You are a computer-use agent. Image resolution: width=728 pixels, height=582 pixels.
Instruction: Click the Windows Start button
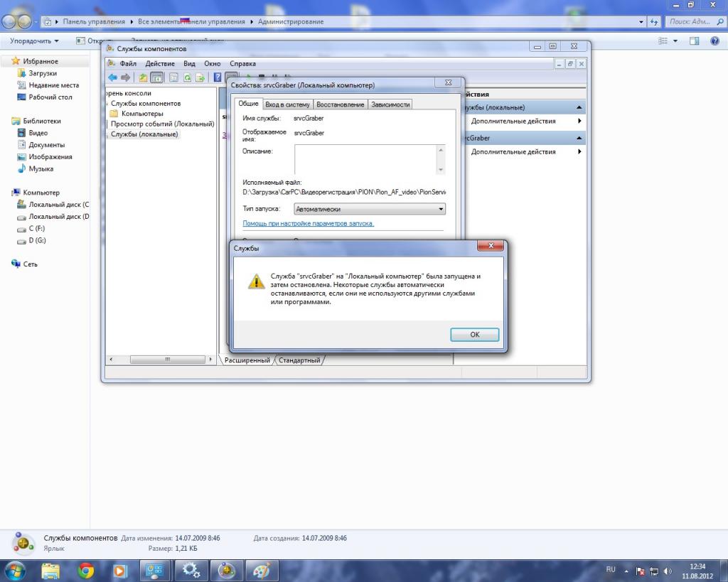[x=14, y=570]
